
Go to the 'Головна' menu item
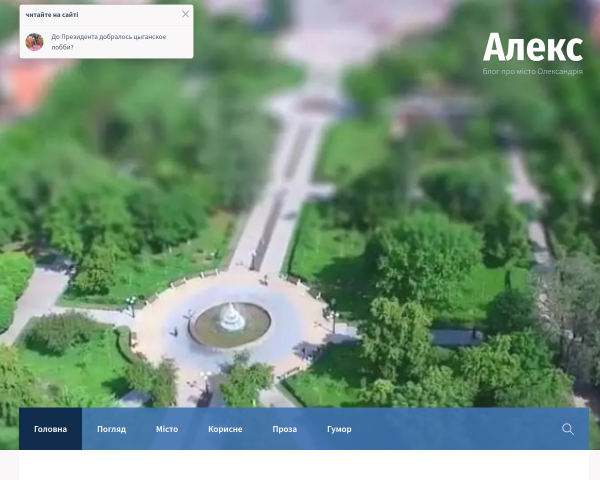(x=51, y=429)
